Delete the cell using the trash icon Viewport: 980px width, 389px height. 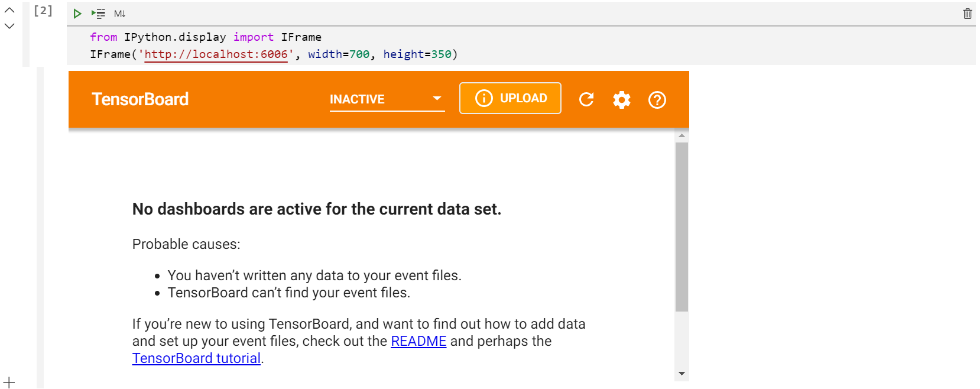967,14
